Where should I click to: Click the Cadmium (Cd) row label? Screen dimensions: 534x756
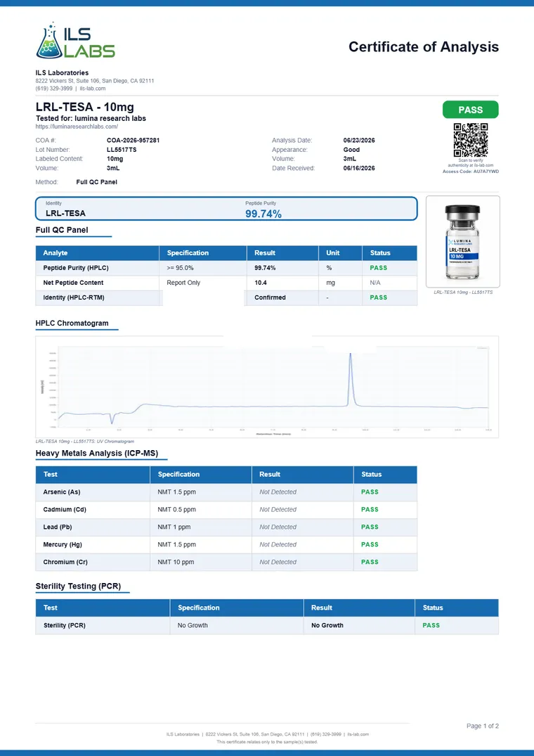point(65,510)
